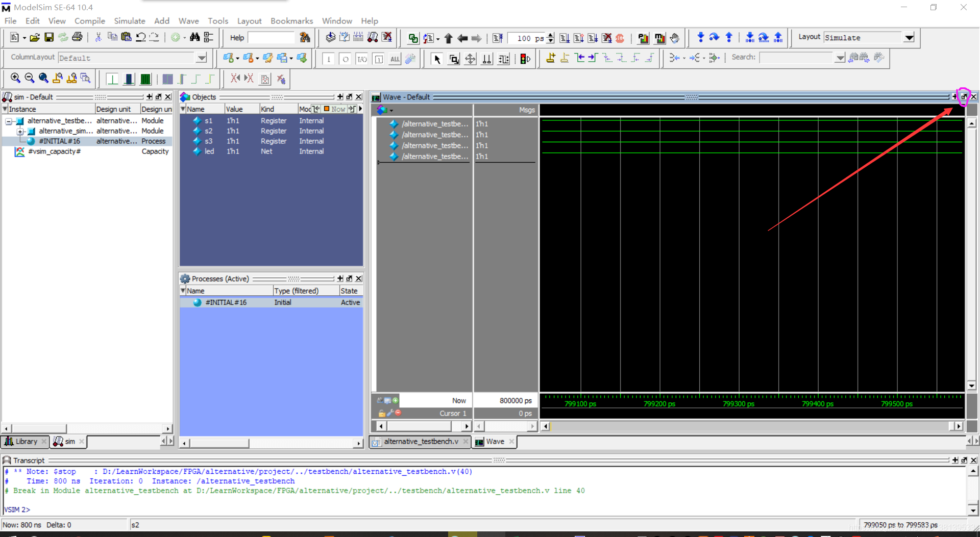Screen dimensions: 980x537
Task: Click the Find Next Transition icon
Action: click(x=593, y=58)
